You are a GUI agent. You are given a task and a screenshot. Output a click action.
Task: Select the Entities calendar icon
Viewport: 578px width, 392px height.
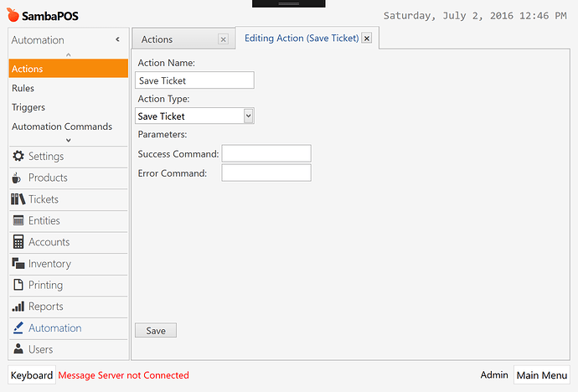[18, 220]
